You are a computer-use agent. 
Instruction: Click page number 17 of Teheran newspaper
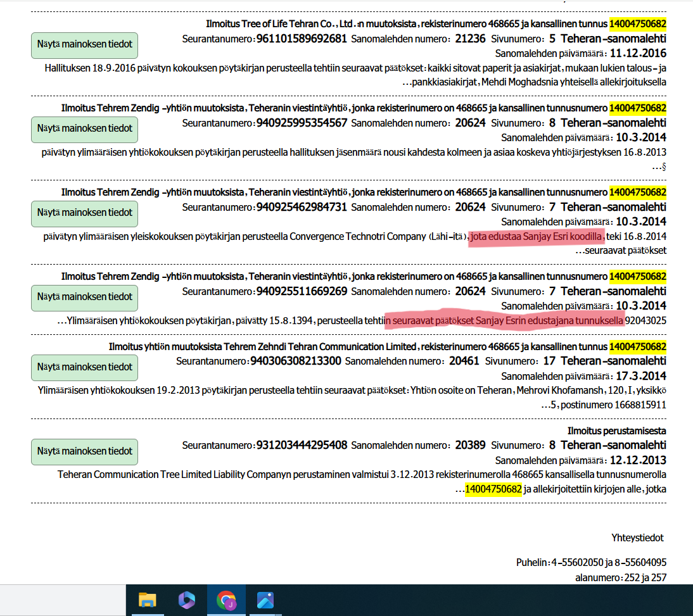click(549, 361)
